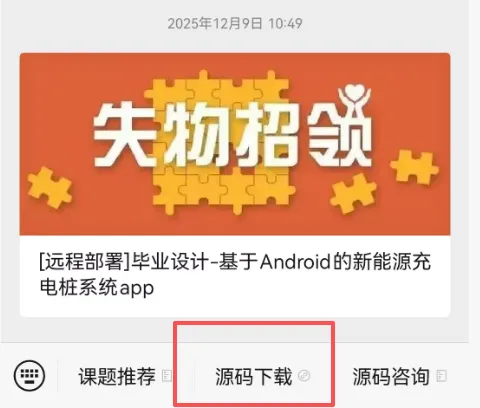Tap the 2025年12月9日 10:49 timestamp
480x408 pixels.
[235, 24]
